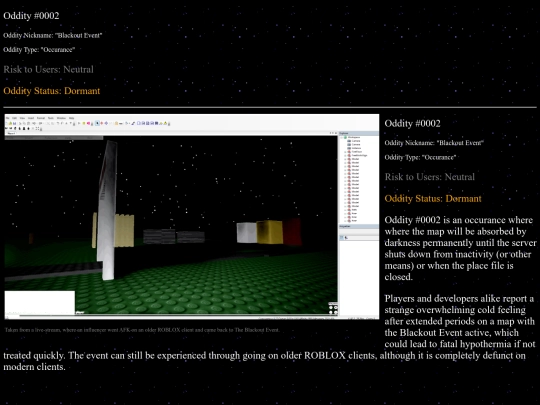Open the Help menu in Studio screenshot

tap(72, 118)
